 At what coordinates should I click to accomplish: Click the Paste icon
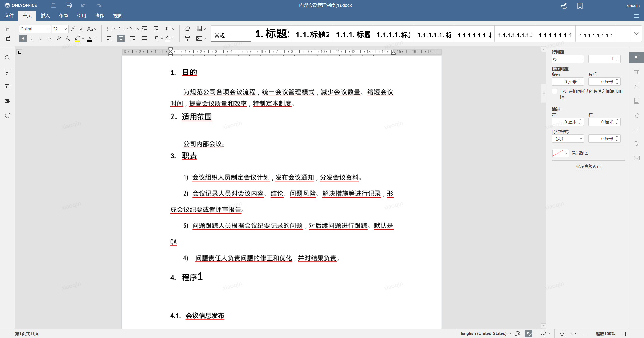point(8,38)
